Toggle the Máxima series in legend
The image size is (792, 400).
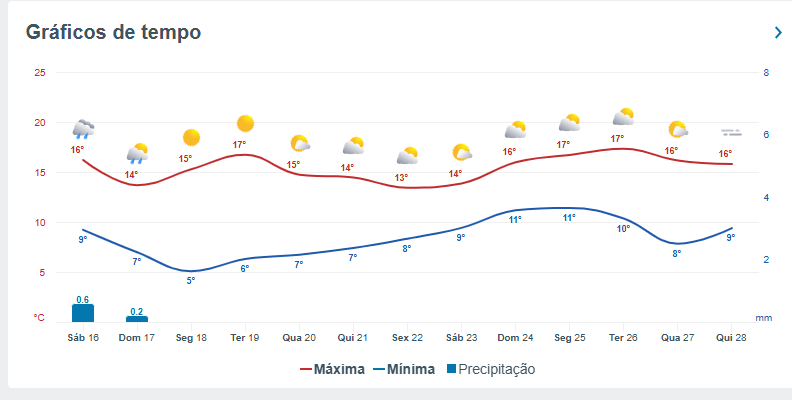332,369
